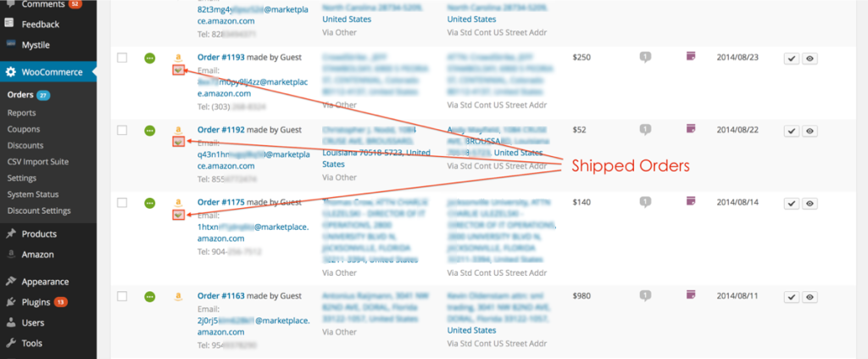The height and width of the screenshot is (359, 868).
Task: Click the shipped box icon under order #1175
Action: [177, 215]
